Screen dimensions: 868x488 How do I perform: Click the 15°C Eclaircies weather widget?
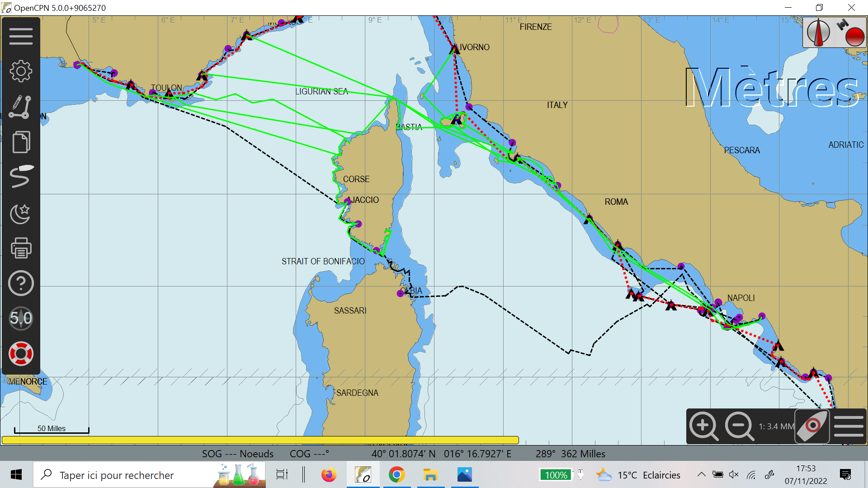(638, 475)
